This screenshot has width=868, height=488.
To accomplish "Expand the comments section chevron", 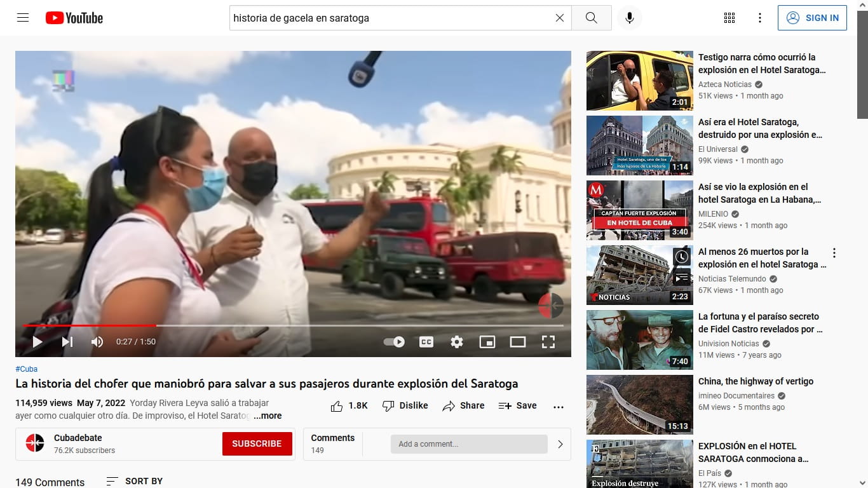I will click(x=560, y=444).
